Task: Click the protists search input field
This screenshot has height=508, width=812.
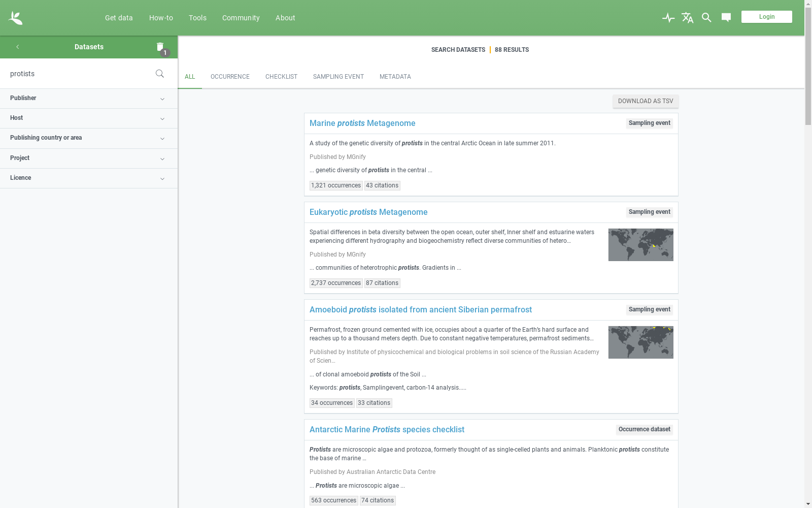Action: [79, 74]
